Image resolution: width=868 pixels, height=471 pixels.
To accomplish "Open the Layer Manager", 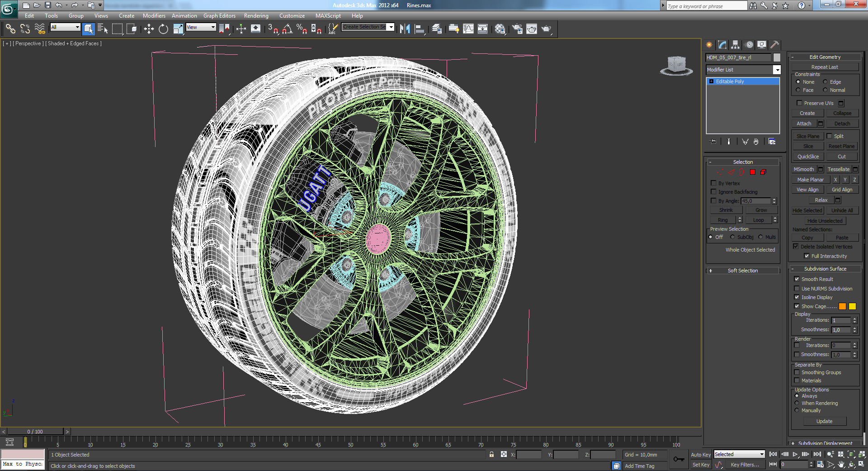I will [437, 29].
